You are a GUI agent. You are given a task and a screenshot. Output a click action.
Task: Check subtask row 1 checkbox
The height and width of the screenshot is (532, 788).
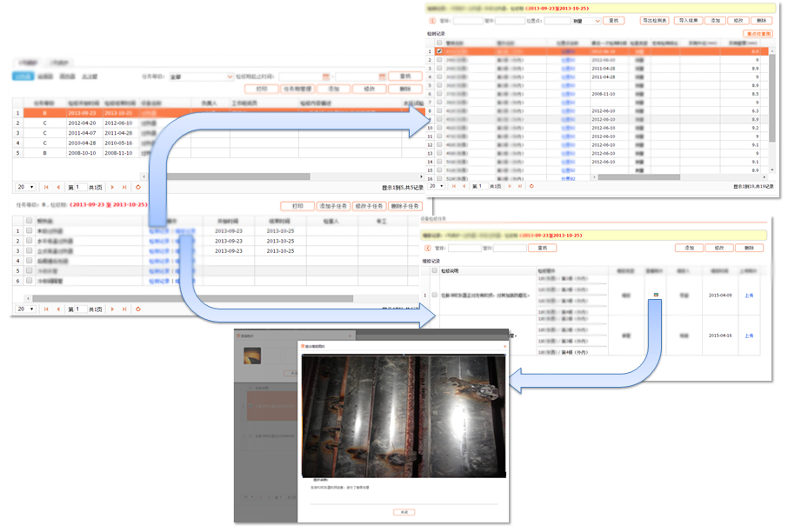point(30,230)
